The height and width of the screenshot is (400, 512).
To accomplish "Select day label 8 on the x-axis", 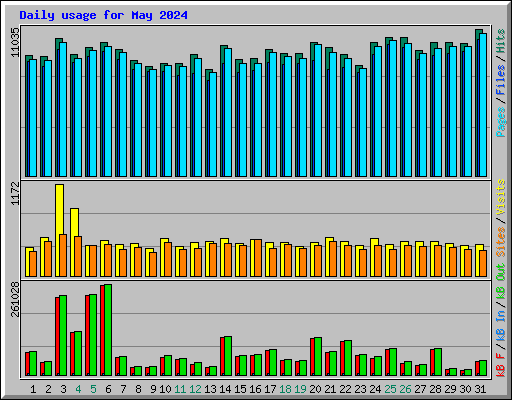I will (138, 389).
